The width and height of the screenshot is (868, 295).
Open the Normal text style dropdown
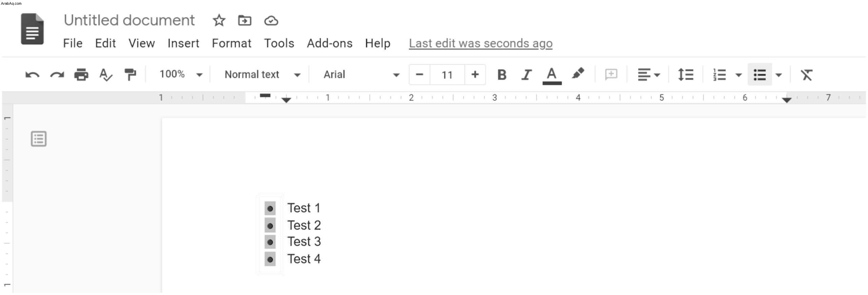[262, 75]
